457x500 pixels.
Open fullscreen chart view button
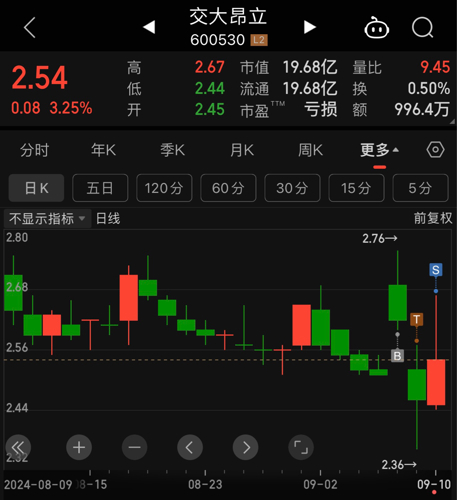click(x=301, y=447)
